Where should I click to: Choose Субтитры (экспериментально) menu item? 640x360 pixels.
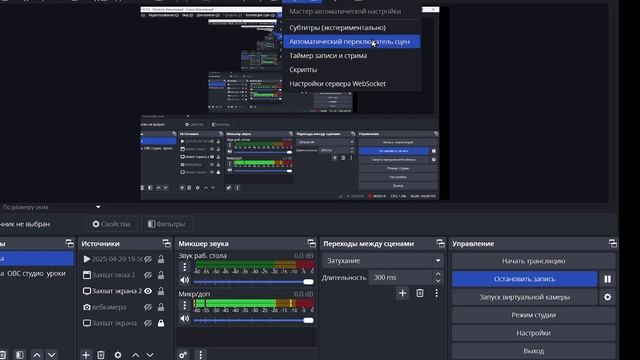click(351, 27)
